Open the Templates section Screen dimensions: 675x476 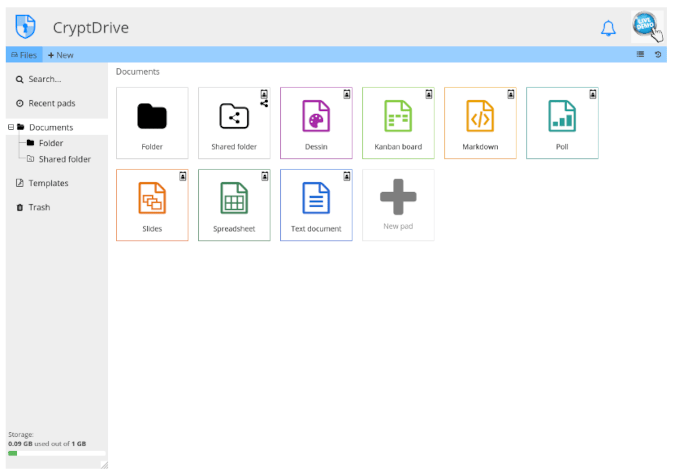click(x=48, y=183)
